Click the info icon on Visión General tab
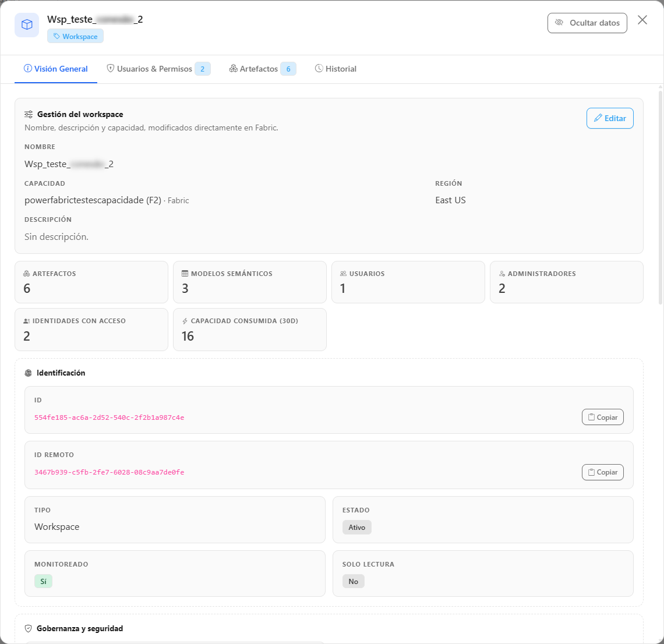Image resolution: width=664 pixels, height=644 pixels. click(27, 68)
